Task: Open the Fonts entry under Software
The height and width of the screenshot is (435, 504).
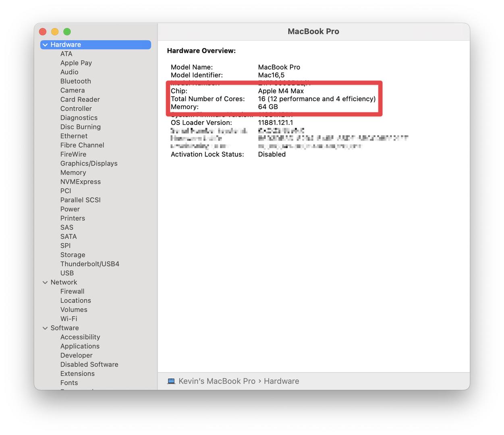Action: click(69, 383)
